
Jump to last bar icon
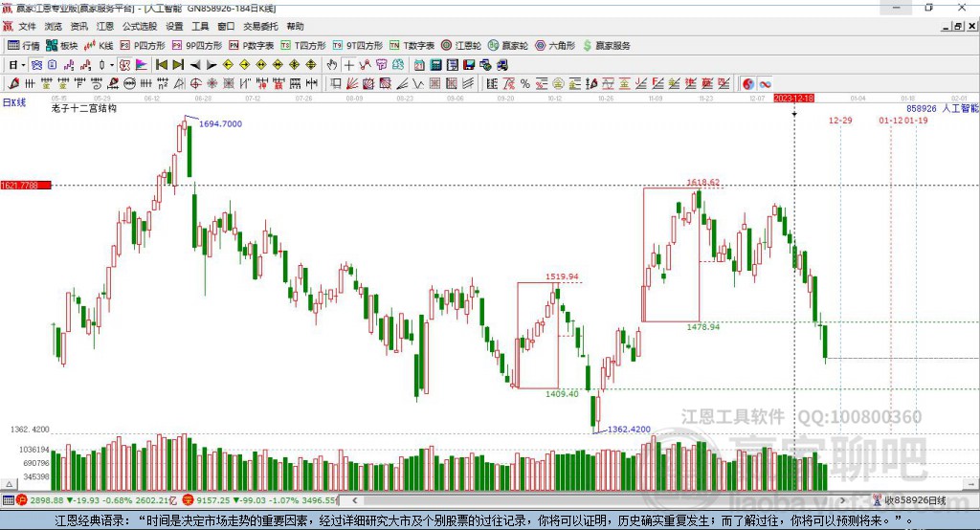(x=178, y=65)
